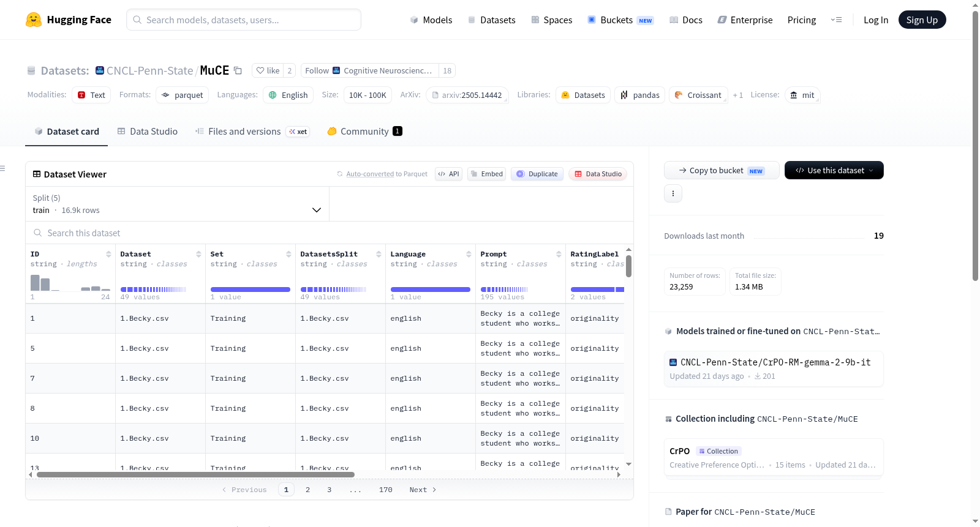
Task: Open the navigation overflow menu icon
Action: pyautogui.click(x=836, y=20)
